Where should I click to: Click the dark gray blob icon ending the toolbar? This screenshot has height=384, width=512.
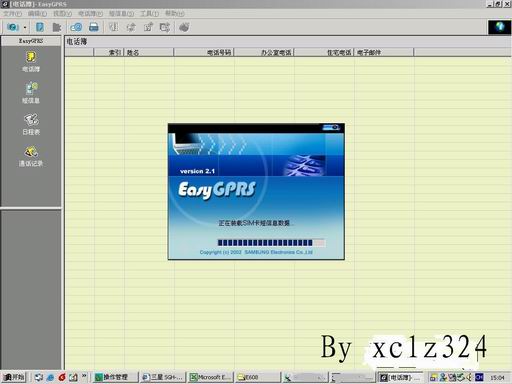tap(184, 27)
